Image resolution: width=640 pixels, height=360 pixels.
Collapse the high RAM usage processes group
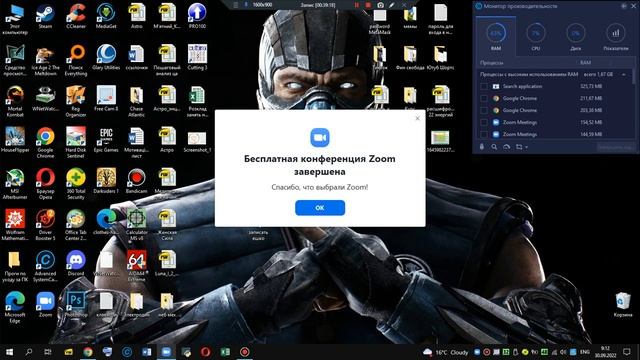[624, 75]
